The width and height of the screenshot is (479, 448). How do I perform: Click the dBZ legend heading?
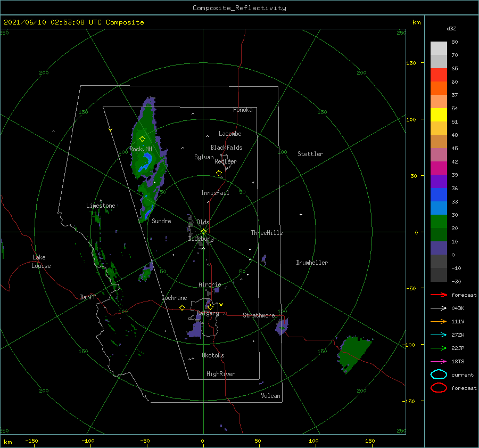[451, 28]
